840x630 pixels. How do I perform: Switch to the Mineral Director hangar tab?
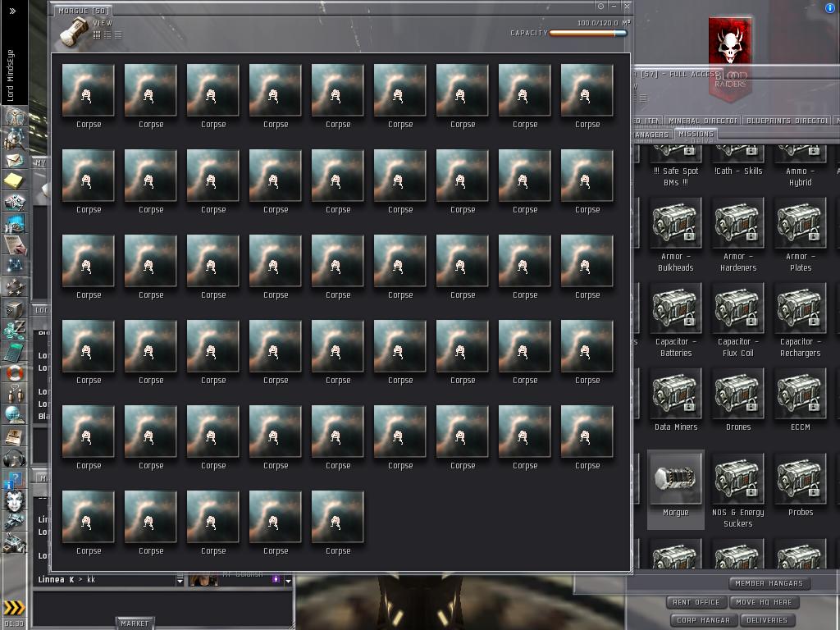point(703,121)
